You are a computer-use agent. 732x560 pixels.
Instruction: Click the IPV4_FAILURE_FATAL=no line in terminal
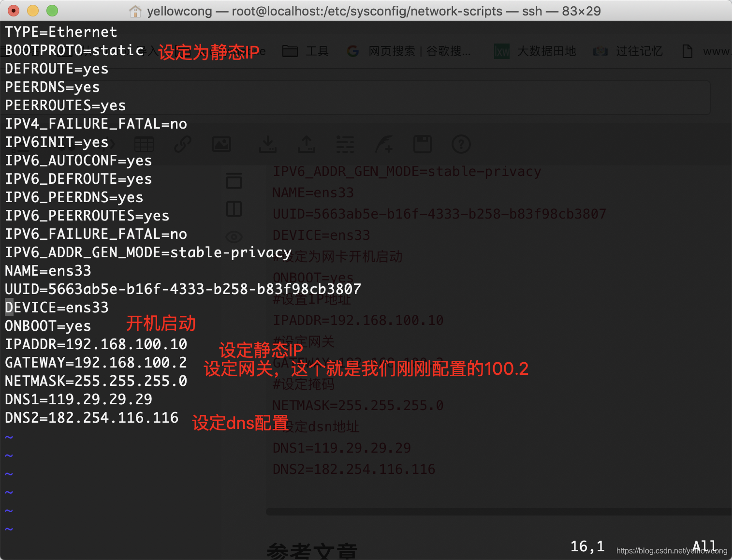[96, 124]
